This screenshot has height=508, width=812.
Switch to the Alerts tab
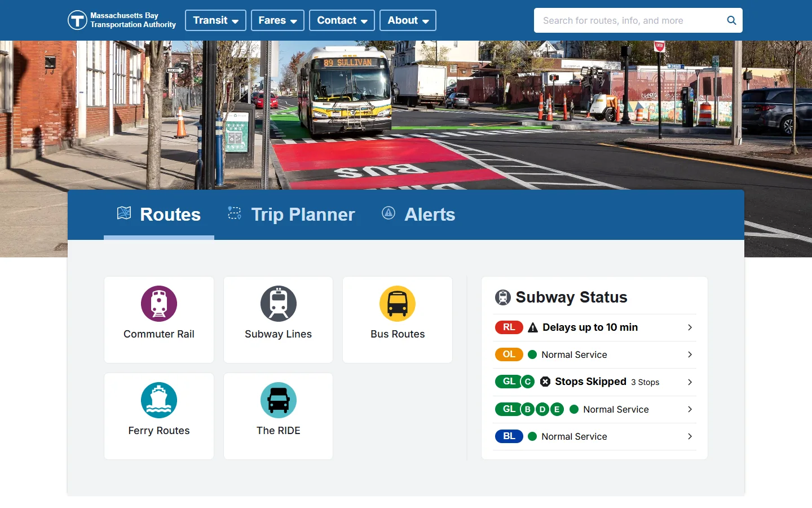tap(418, 214)
